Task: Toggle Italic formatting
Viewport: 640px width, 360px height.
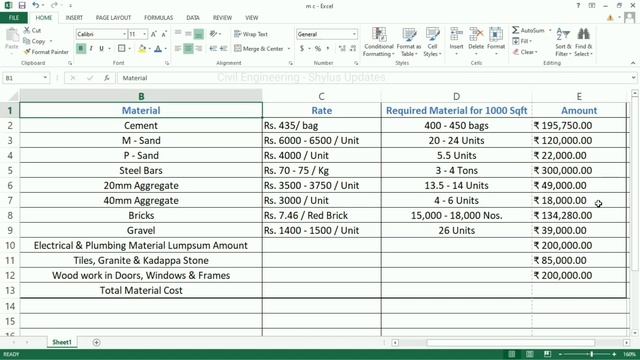Action: [91, 49]
